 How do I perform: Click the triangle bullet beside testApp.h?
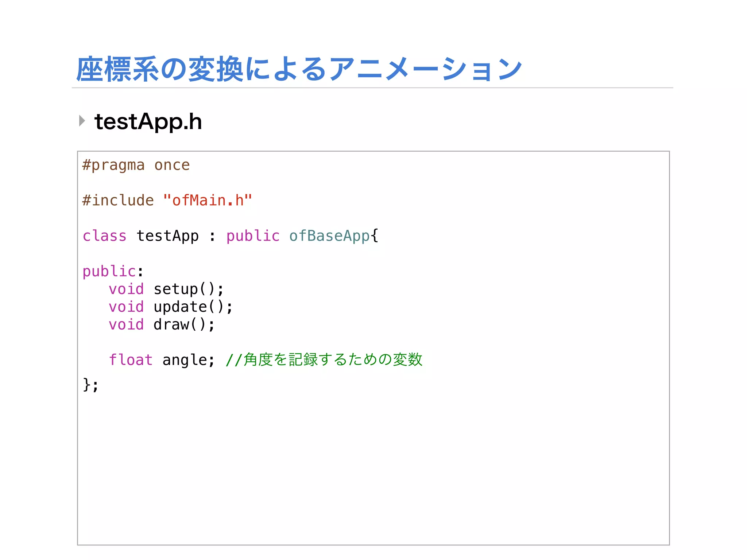82,121
